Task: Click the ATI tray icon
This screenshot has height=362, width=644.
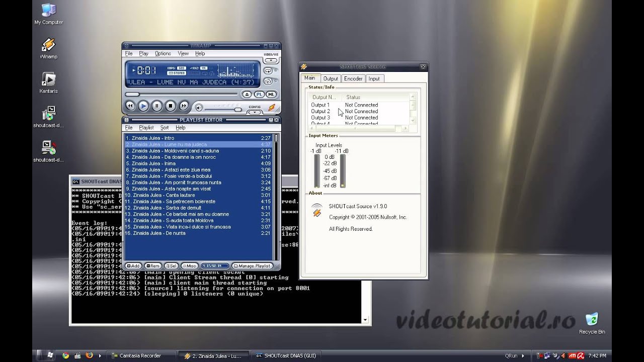Action: coord(572,355)
